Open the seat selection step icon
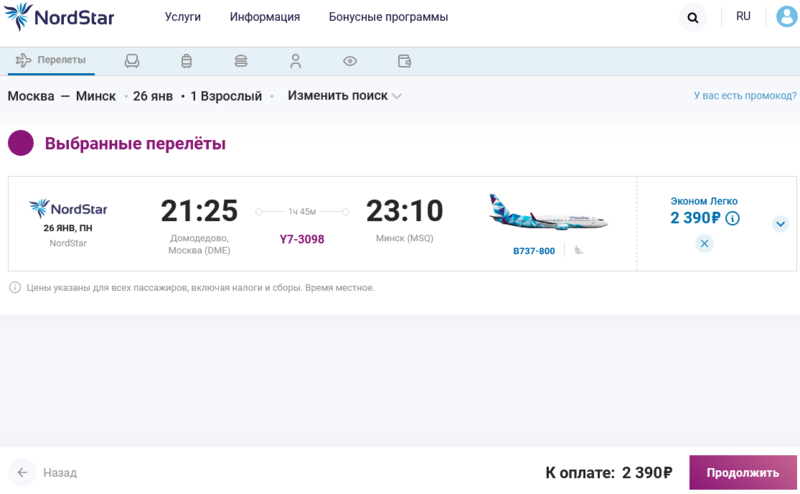The width and height of the screenshot is (800, 494). click(x=132, y=61)
